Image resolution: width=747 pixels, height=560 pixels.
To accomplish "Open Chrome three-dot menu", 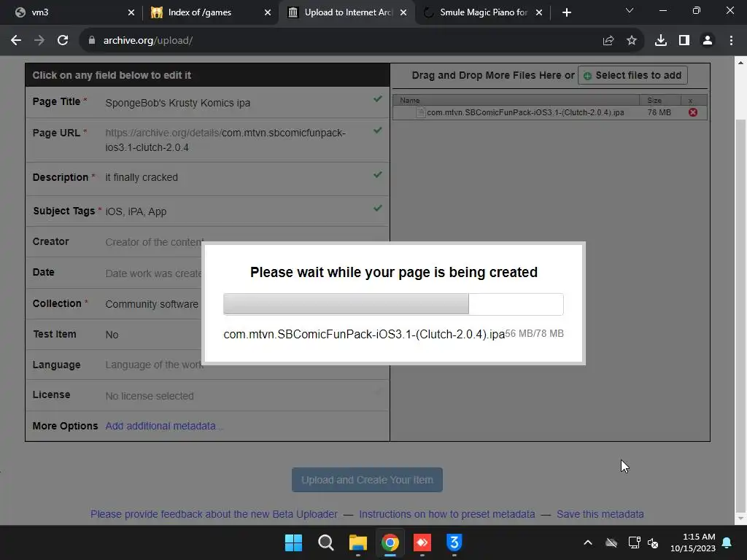I will pos(731,41).
